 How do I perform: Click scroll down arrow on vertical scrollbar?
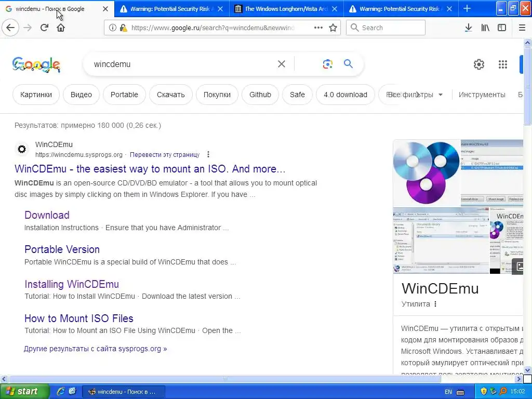[527, 370]
